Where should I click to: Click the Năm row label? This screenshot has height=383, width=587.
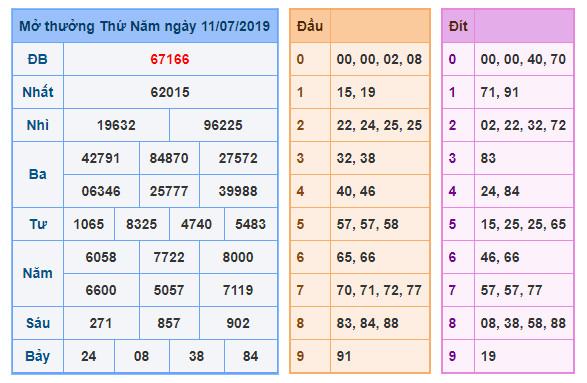[38, 273]
